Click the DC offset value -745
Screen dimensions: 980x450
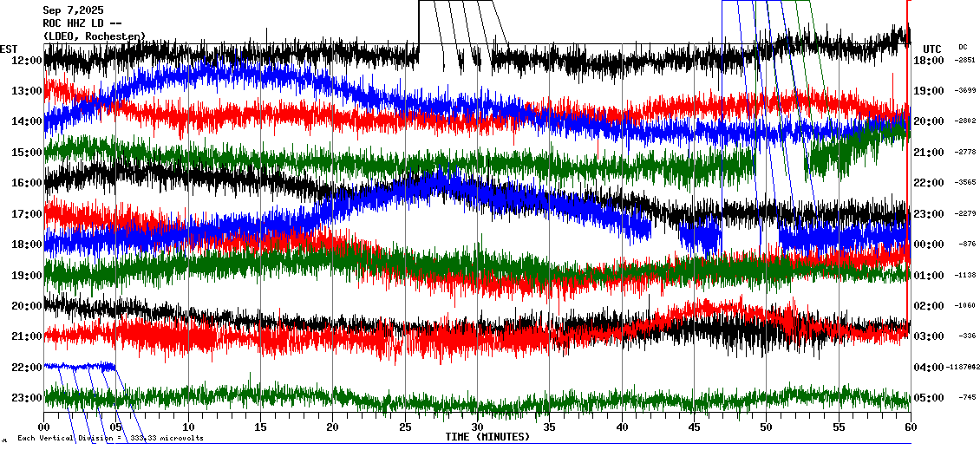(x=966, y=397)
